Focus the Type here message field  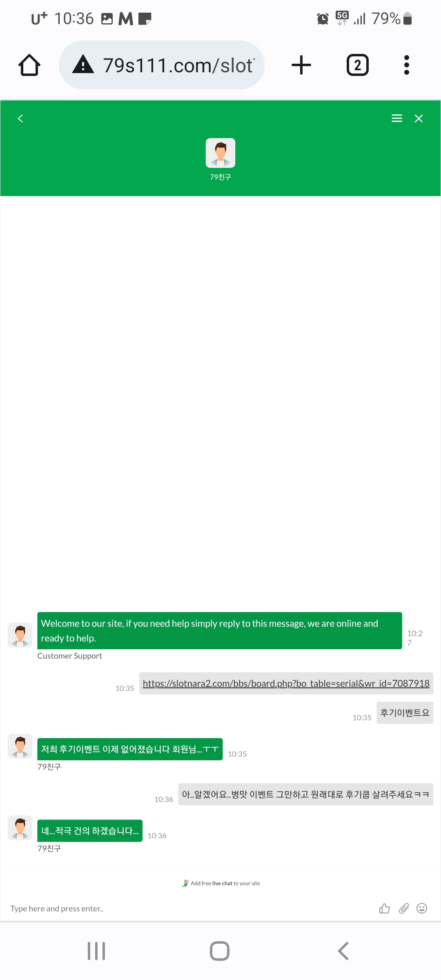click(188, 909)
